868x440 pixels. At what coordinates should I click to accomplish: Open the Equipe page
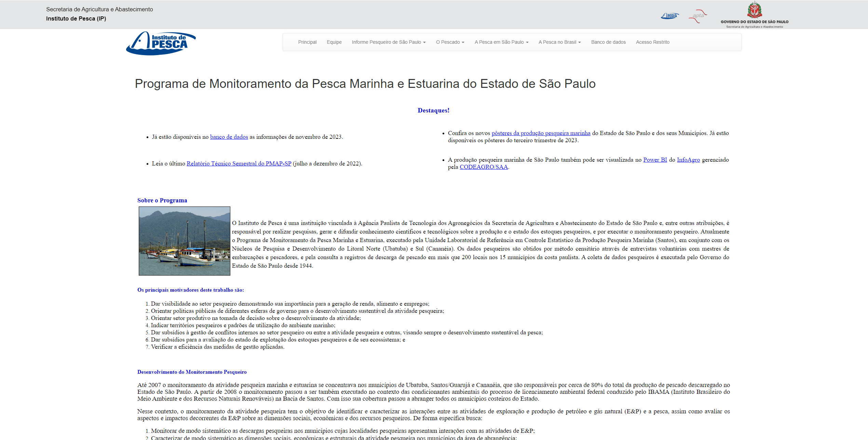334,42
